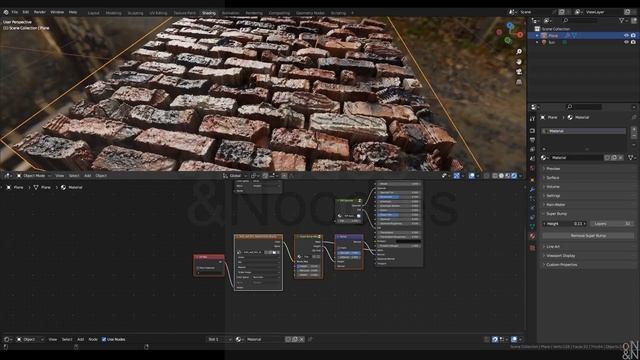640x360 pixels.
Task: Open the Scene properties tab icon
Action: coord(532,159)
